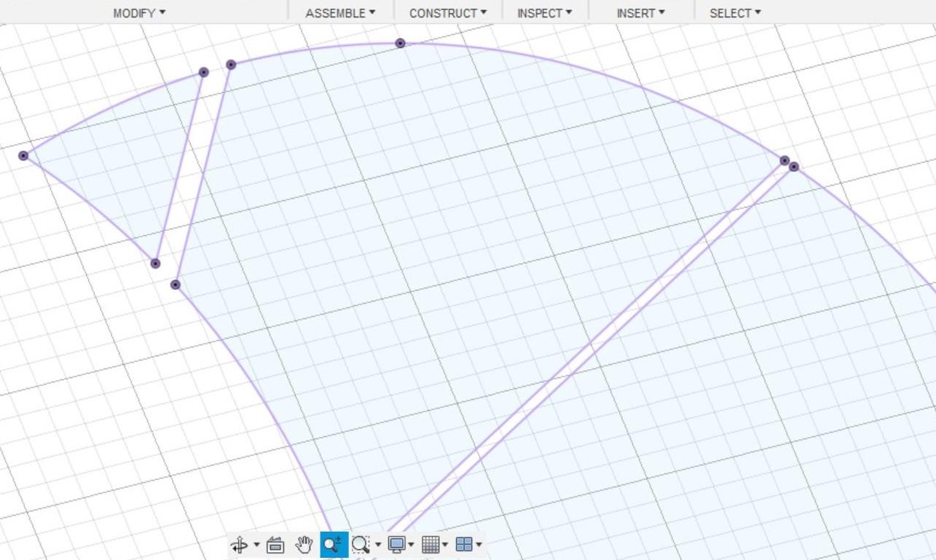Click the Display Settings monitor icon

coord(396,545)
